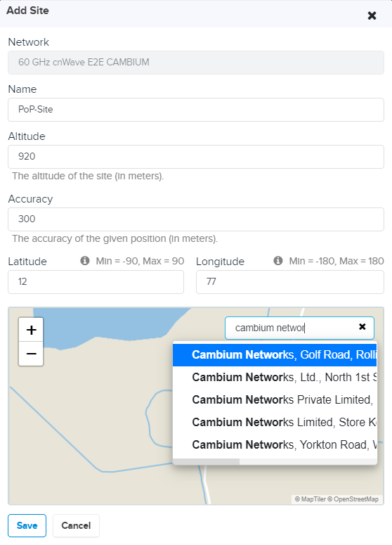Click the suggestions list horizontal scrollbar

[x=207, y=461]
